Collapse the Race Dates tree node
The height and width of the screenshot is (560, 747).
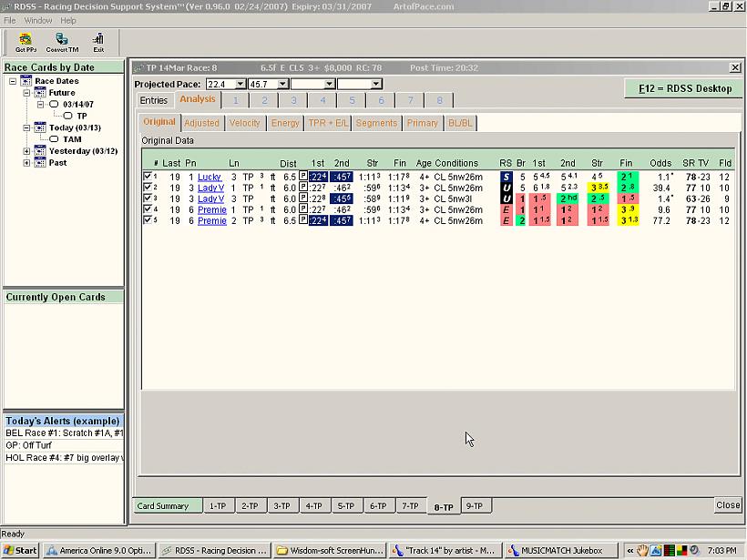point(13,81)
